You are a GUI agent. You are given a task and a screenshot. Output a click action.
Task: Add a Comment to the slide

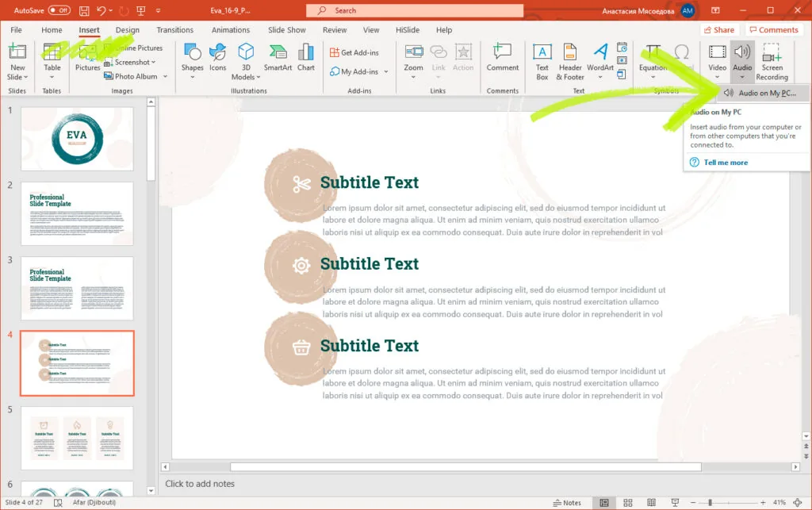click(x=502, y=58)
